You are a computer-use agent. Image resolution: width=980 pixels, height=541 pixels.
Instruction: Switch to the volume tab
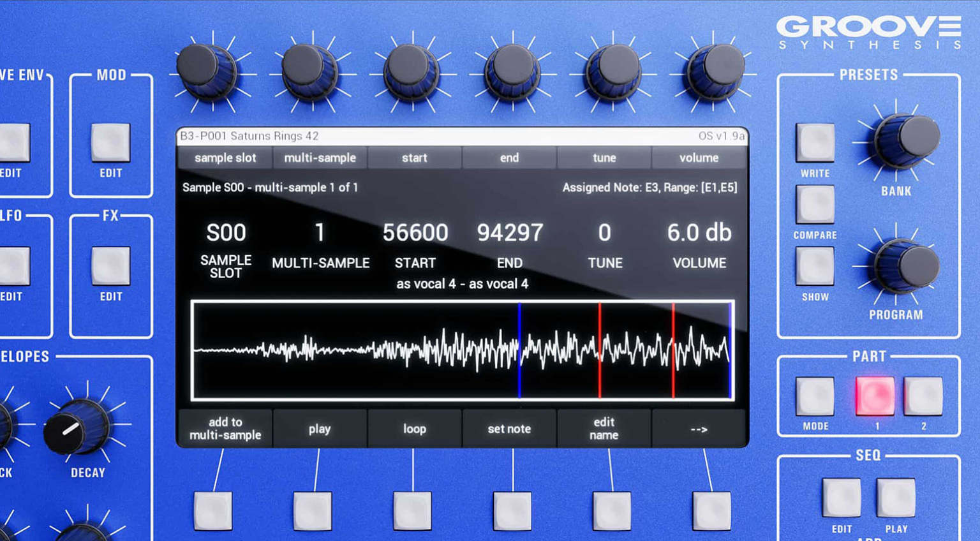point(698,158)
